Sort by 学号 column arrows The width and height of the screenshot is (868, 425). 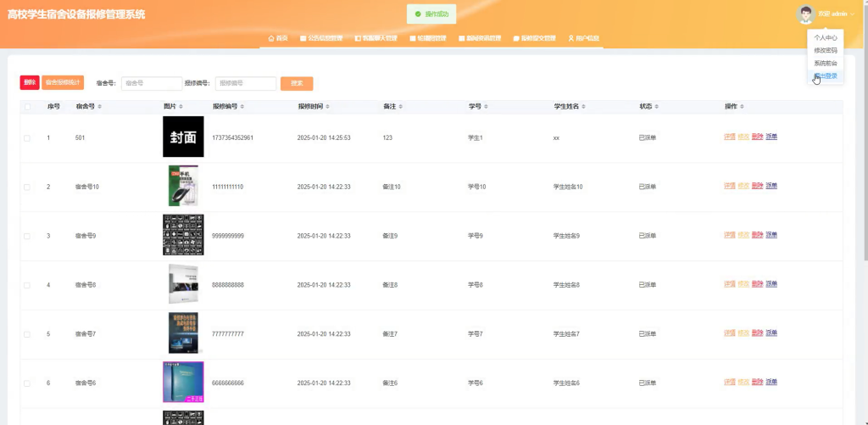[486, 106]
